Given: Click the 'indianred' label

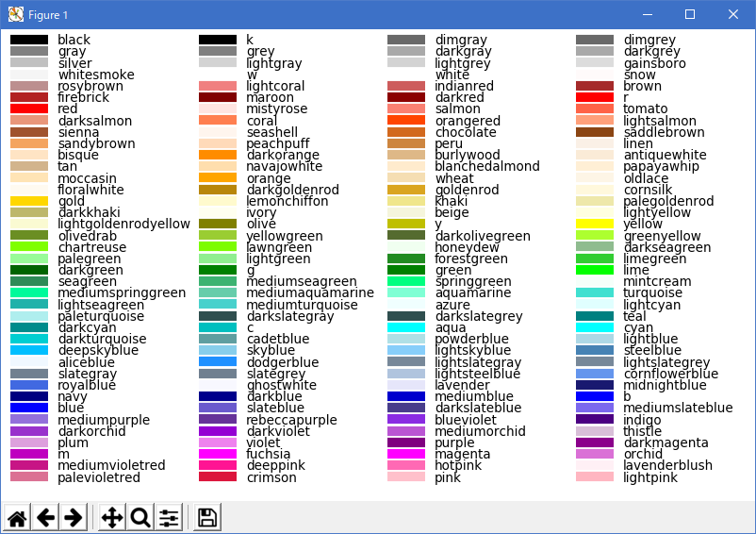Looking at the screenshot, I should click(465, 87).
